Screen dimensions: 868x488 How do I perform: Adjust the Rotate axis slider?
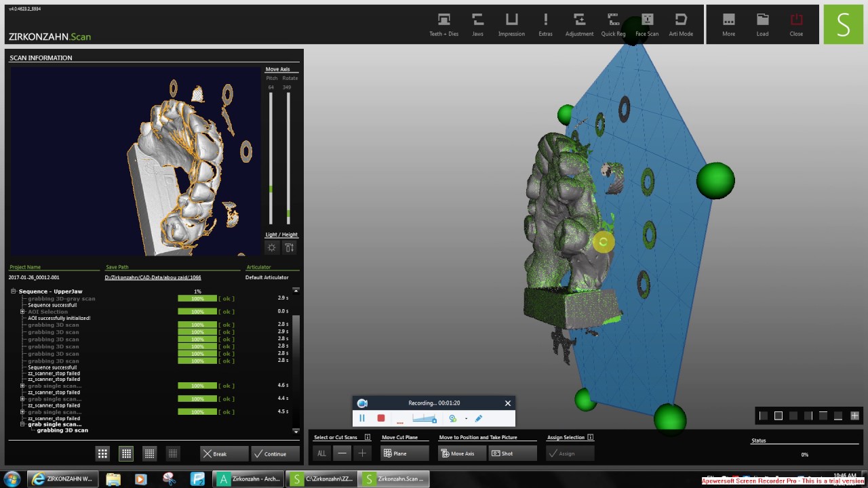pos(288,157)
